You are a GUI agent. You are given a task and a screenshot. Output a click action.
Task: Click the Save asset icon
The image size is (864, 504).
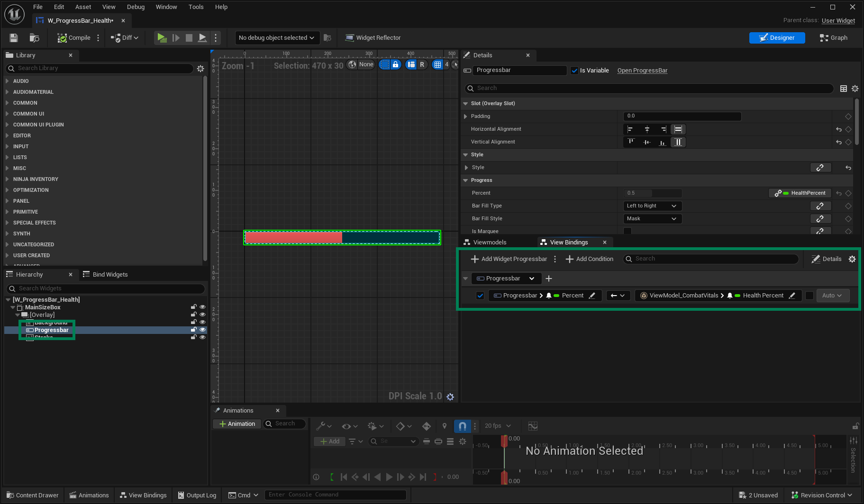14,38
